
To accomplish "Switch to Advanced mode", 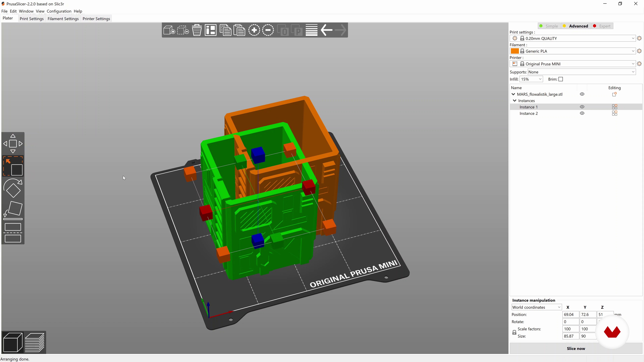I will tap(576, 26).
